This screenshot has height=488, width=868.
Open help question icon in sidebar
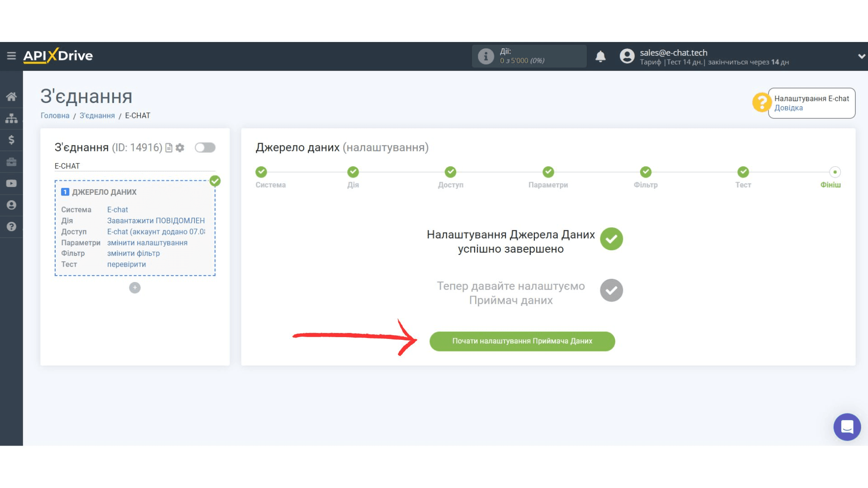(11, 227)
